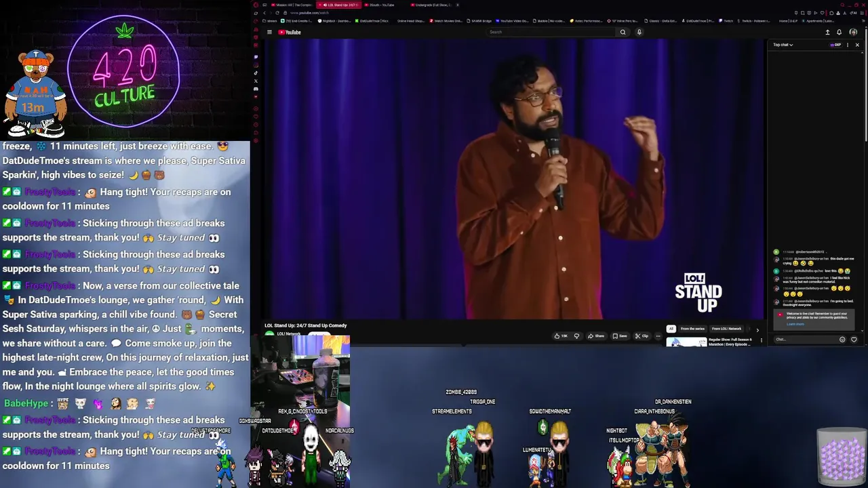Click the magnifier search button
Screen dimensions: 868x488
click(623, 32)
